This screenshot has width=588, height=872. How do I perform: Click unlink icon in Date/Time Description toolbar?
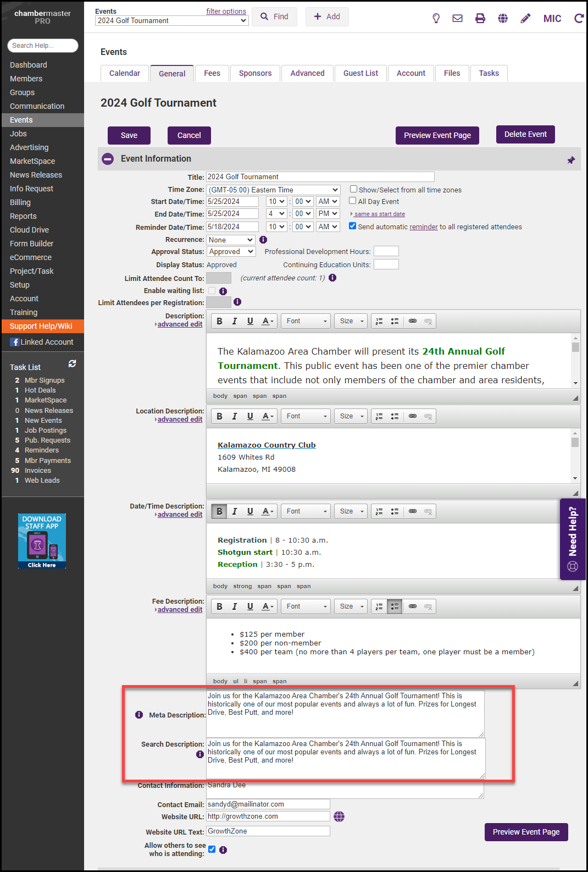click(x=428, y=511)
